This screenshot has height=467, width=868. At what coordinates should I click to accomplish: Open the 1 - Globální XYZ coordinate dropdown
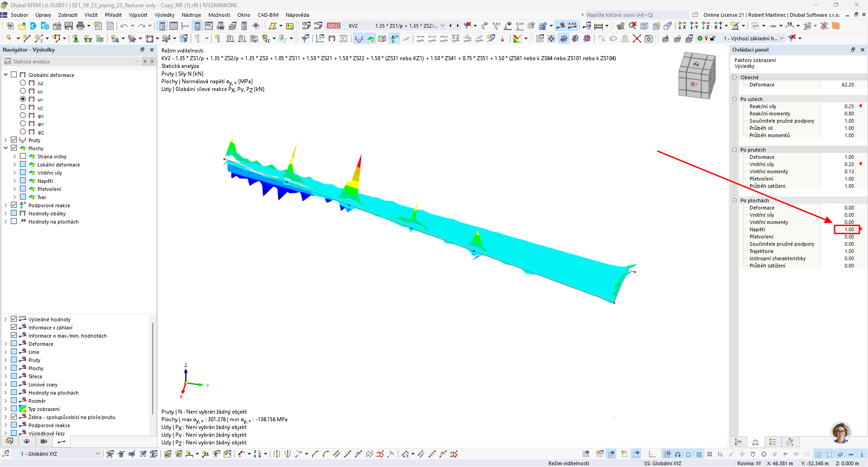pos(97,454)
